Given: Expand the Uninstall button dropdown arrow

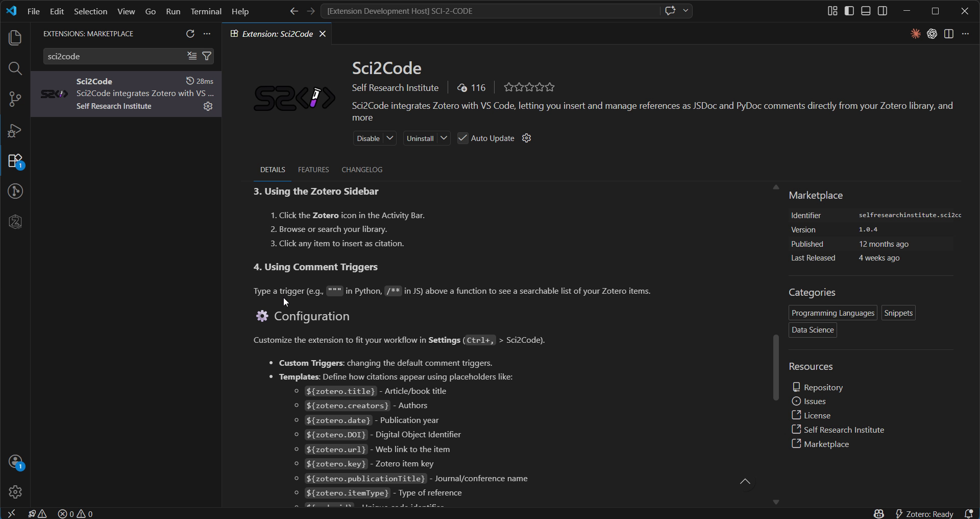Looking at the screenshot, I should click(x=444, y=138).
